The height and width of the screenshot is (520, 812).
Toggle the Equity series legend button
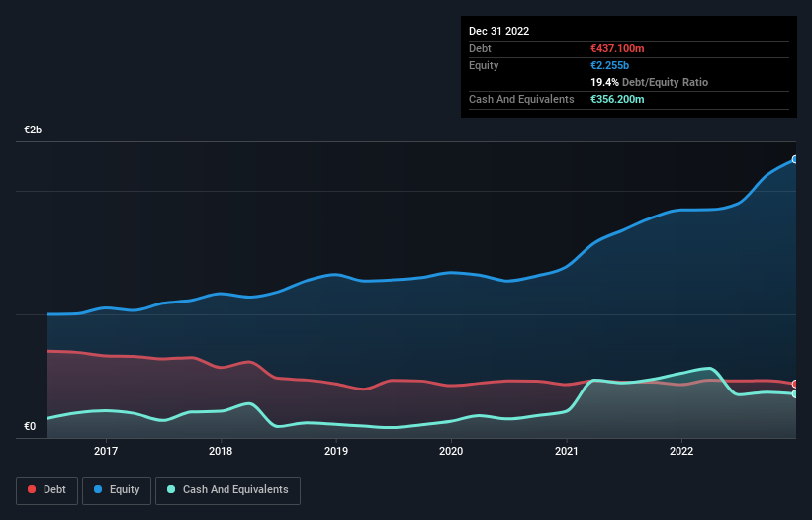[x=117, y=490]
